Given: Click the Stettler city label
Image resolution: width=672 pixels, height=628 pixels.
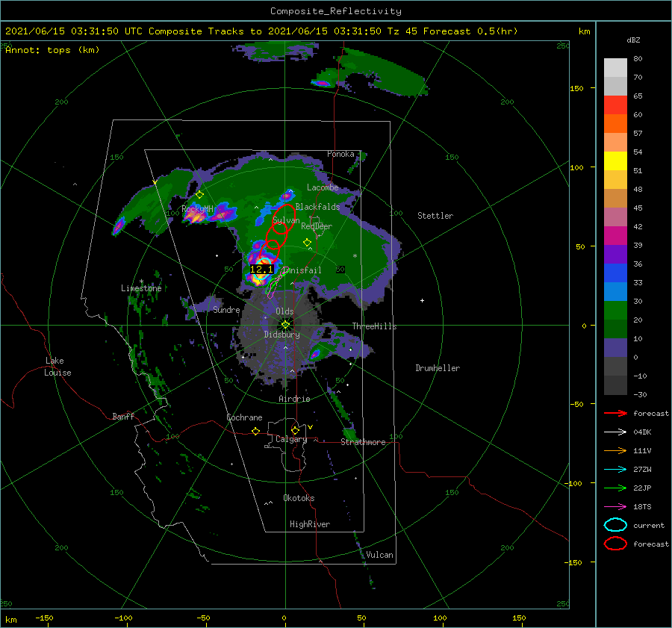Looking at the screenshot, I should (435, 216).
